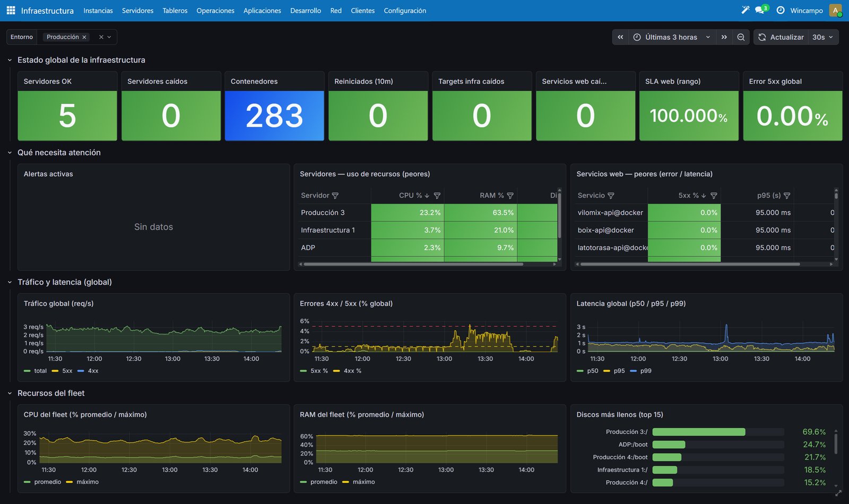849x504 pixels.
Task: Zoom out time range magnifier icon
Action: (741, 37)
